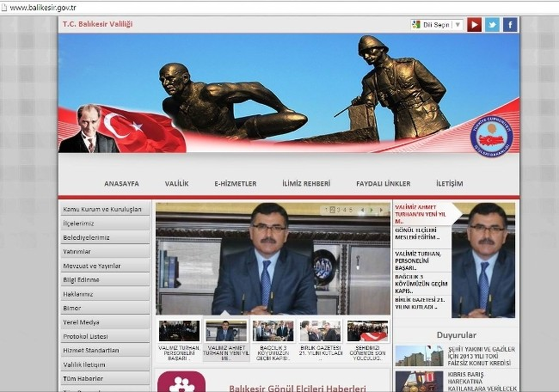
Task: Open Bilgi Edinme in the sidebar
Action: (105, 280)
